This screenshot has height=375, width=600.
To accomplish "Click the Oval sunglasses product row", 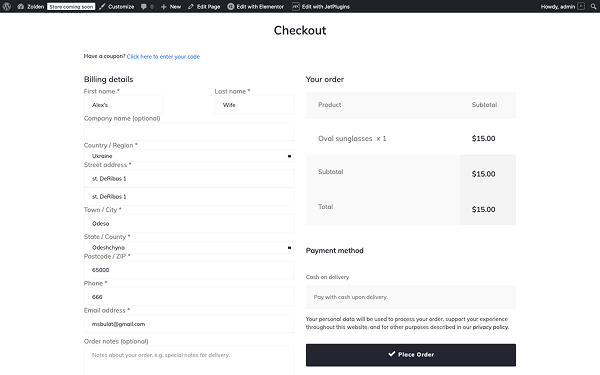I will click(411, 139).
